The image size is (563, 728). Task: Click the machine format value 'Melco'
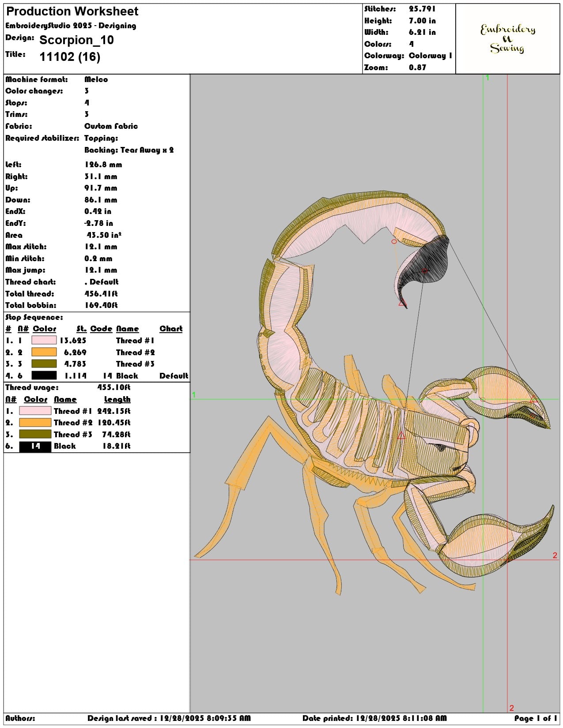point(96,79)
